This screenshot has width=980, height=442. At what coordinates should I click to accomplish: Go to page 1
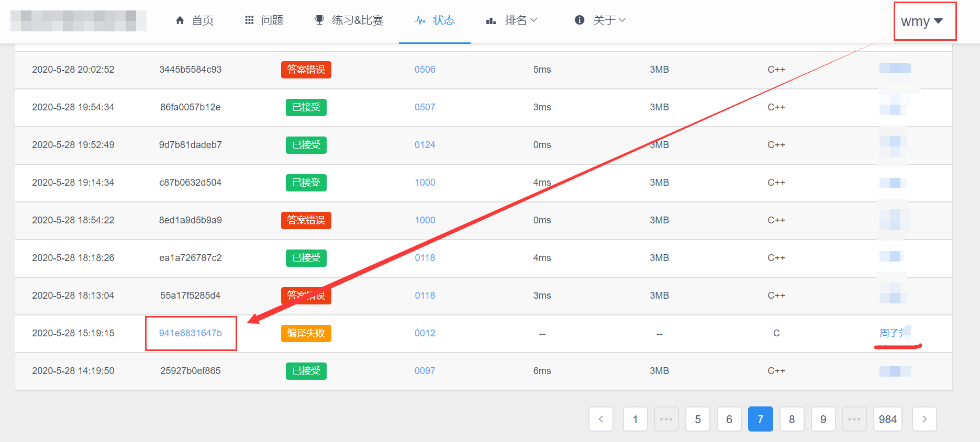coord(636,419)
